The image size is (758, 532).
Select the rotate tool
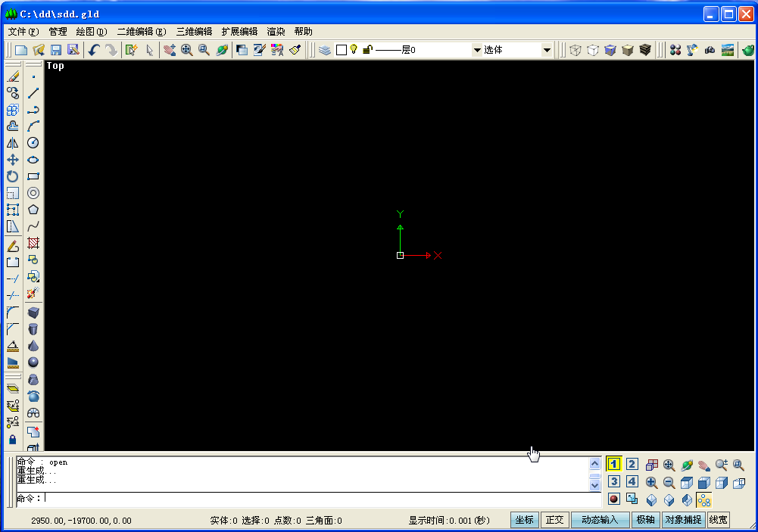(13, 176)
